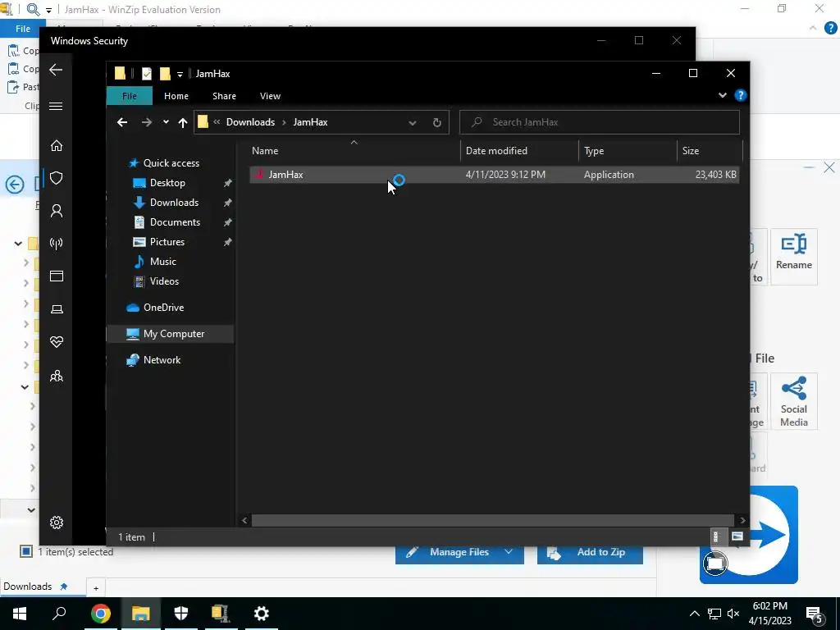Viewport: 840px width, 630px height.
Task: Select JamHax application file row
Action: 494,175
